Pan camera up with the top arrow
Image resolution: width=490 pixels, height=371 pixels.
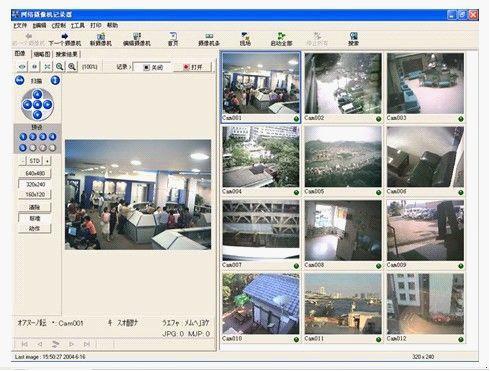click(37, 94)
